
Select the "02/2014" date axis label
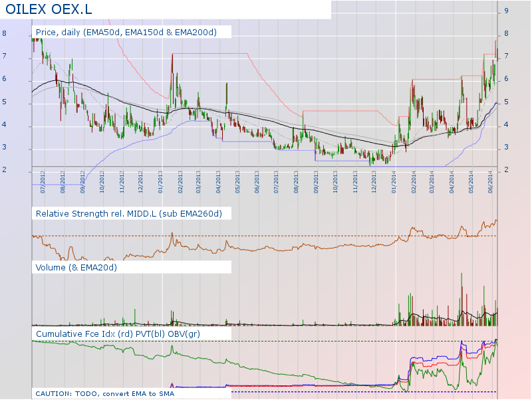coord(414,182)
